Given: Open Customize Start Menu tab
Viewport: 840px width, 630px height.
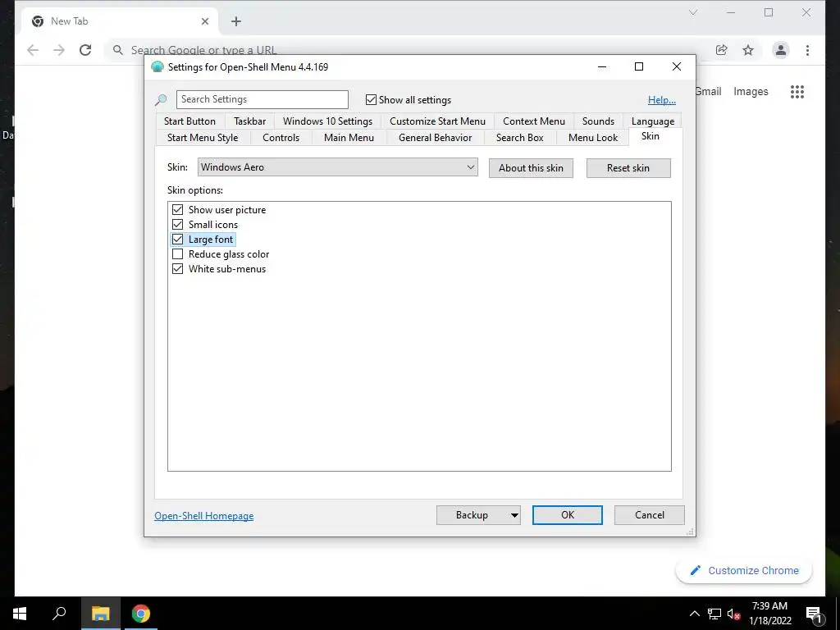Looking at the screenshot, I should [437, 121].
